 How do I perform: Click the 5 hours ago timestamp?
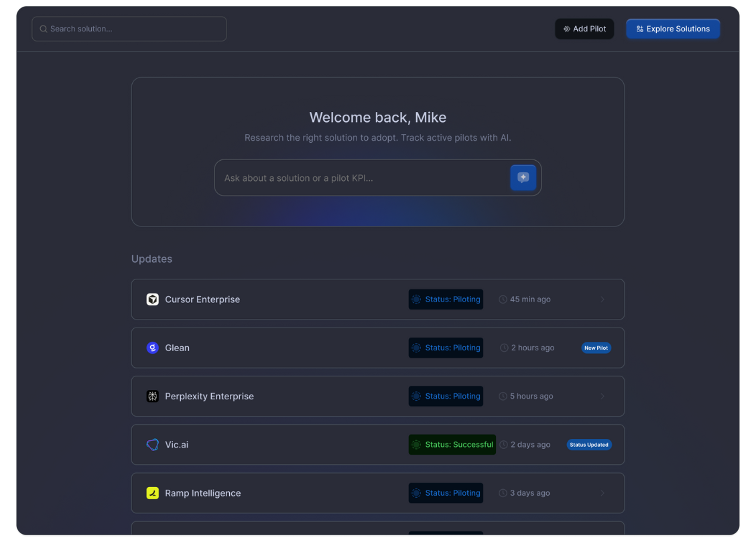[x=531, y=396]
